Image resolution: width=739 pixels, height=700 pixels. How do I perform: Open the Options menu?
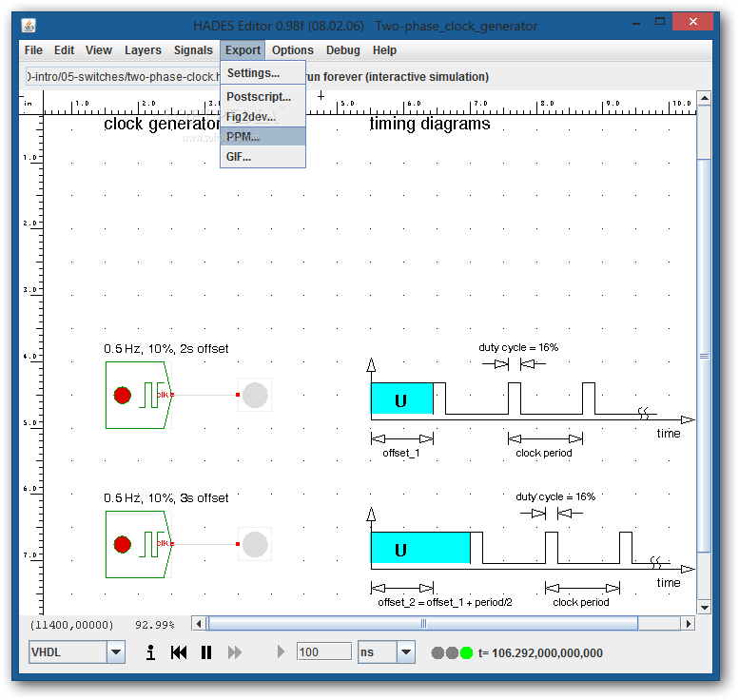[x=293, y=50]
